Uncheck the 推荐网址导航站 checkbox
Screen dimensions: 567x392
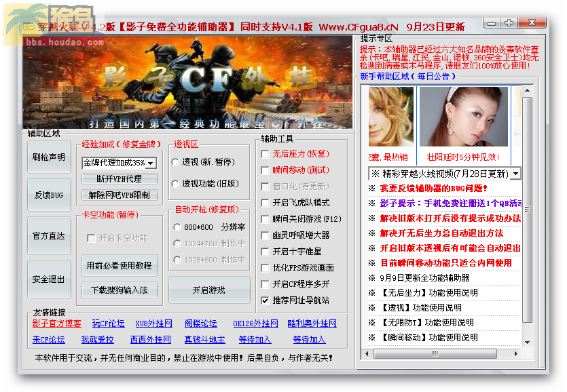(x=265, y=300)
